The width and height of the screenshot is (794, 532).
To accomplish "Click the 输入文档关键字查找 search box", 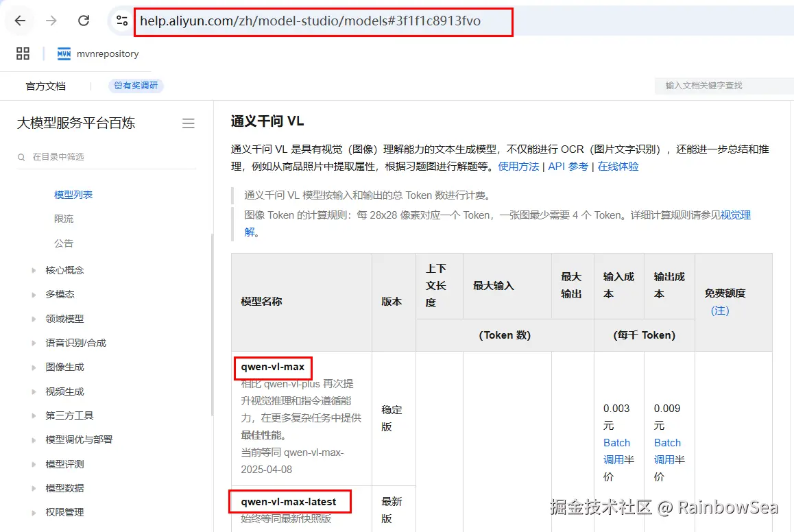I will coord(724,86).
